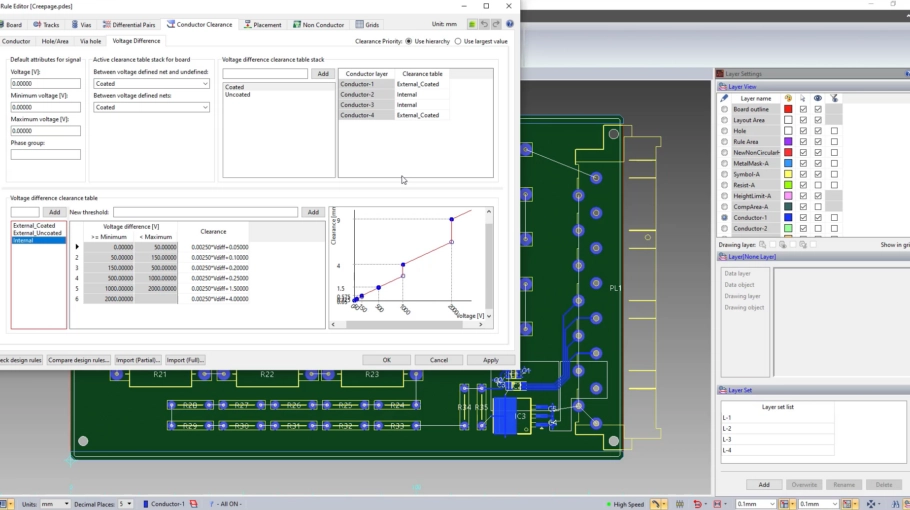Click the eye visibility column header icon

click(x=817, y=98)
